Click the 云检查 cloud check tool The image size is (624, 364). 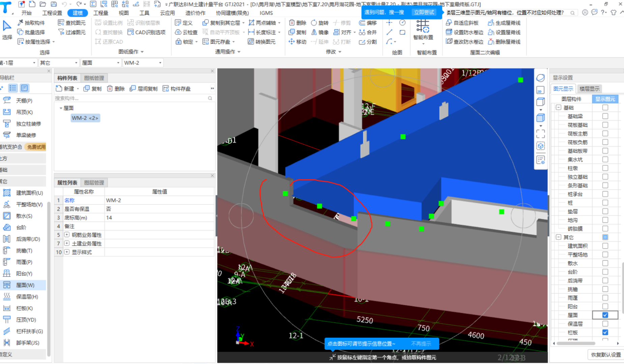click(x=186, y=32)
